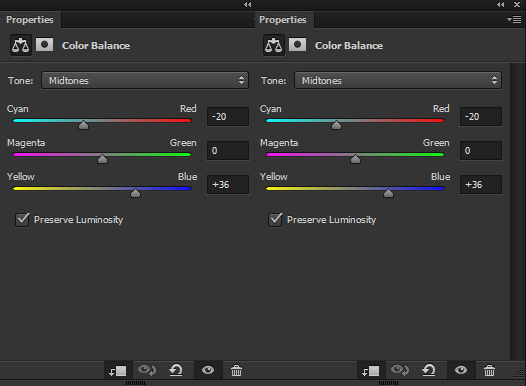The image size is (526, 386).
Task: Reset to adjustment defaults in right panel
Action: click(429, 370)
